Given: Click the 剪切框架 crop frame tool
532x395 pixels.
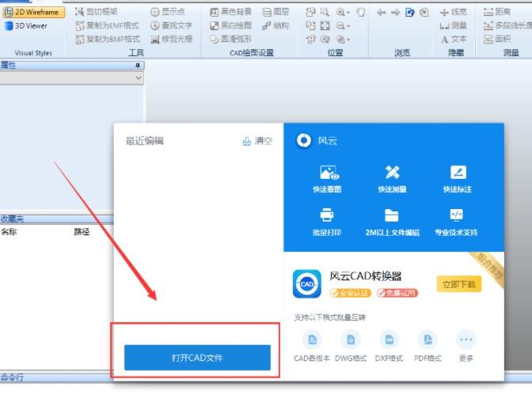Looking at the screenshot, I should click(96, 12).
